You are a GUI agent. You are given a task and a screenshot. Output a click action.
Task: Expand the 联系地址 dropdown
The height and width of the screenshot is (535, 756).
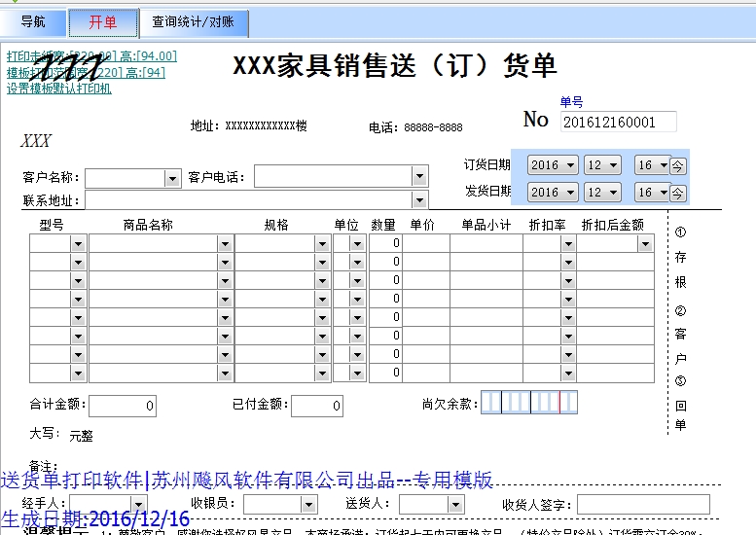click(x=420, y=200)
